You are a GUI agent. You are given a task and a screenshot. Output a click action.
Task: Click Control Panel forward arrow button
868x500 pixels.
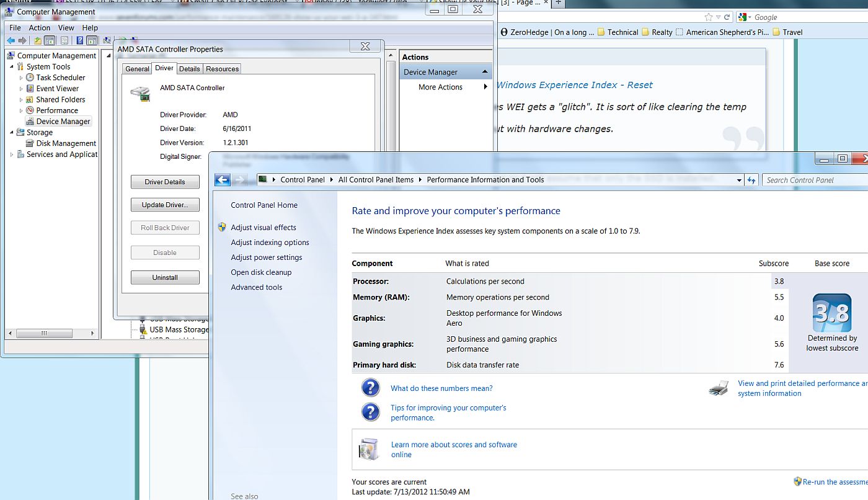click(x=239, y=180)
